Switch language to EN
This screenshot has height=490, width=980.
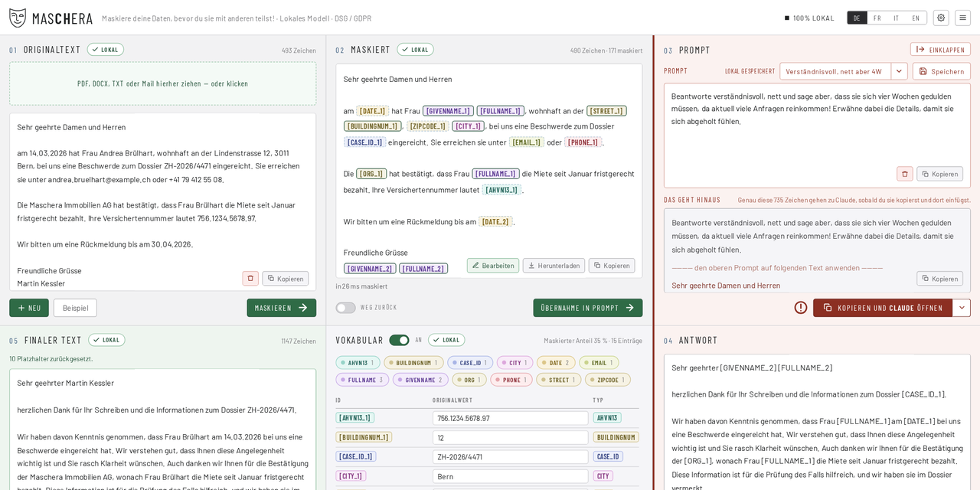[x=916, y=18]
